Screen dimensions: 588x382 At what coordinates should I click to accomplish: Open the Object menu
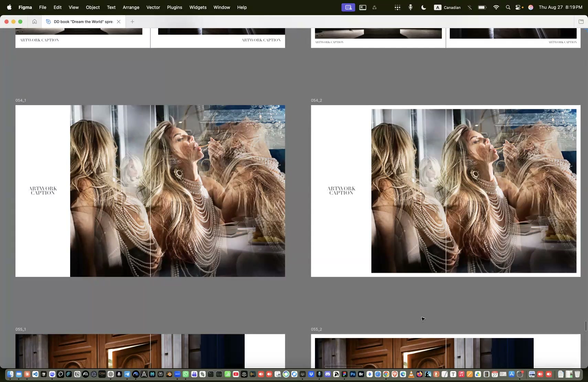(93, 7)
